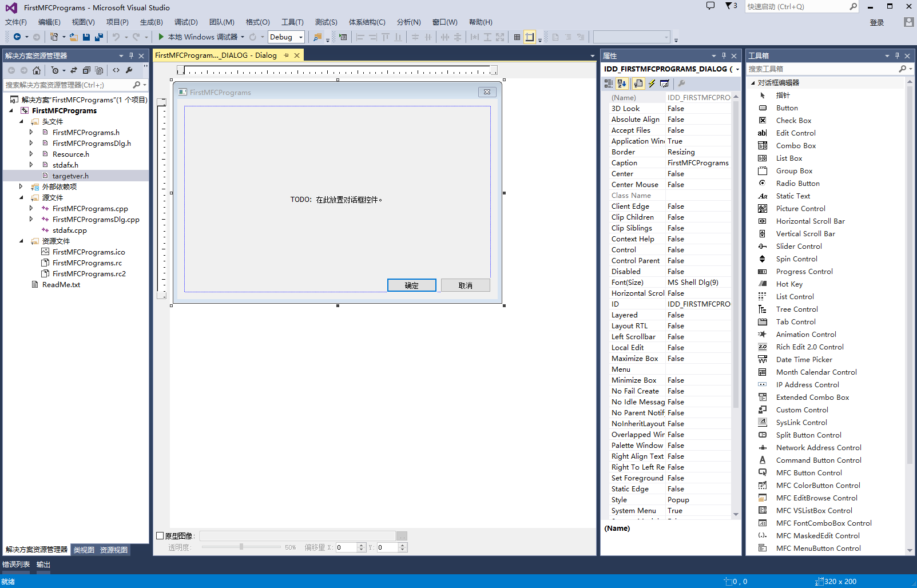Toggle the dialog editor grid
917x588 pixels.
(517, 37)
